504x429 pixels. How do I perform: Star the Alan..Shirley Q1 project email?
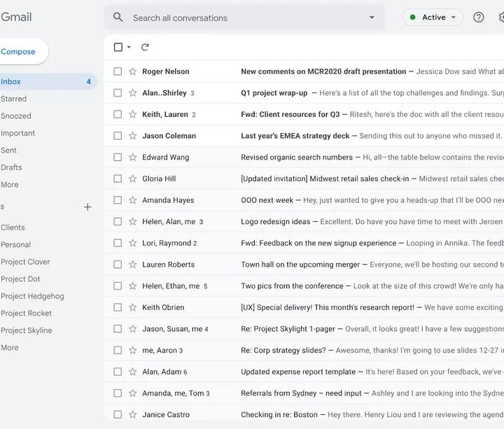133,93
